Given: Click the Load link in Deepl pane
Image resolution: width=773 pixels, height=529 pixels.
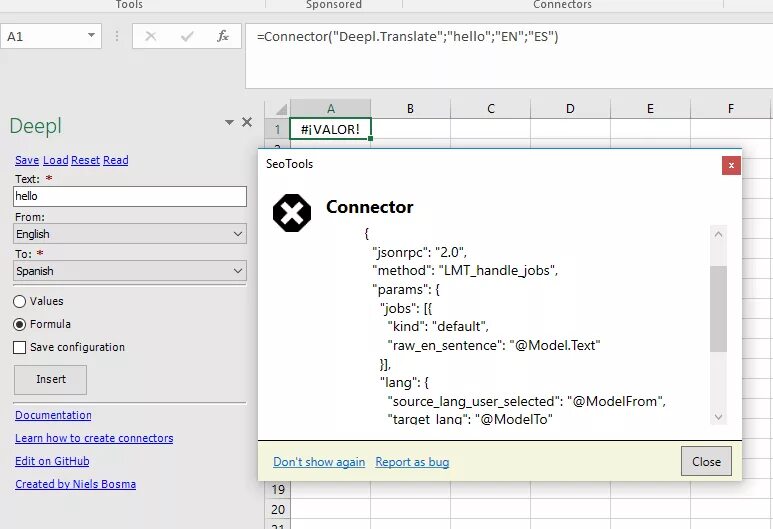Looking at the screenshot, I should click(x=56, y=160).
